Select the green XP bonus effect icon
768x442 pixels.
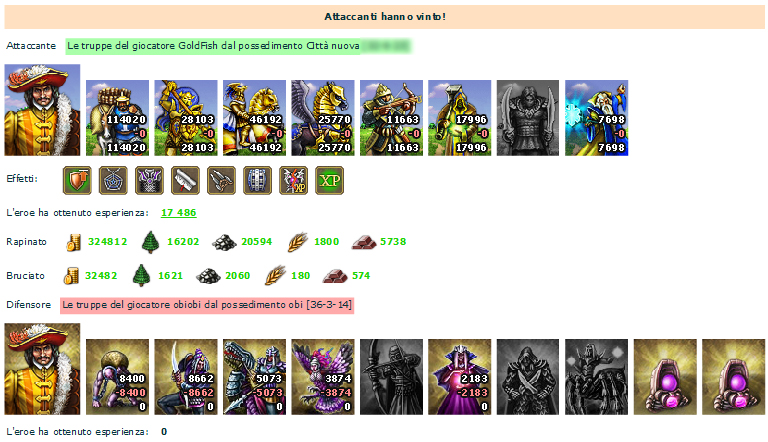[330, 180]
